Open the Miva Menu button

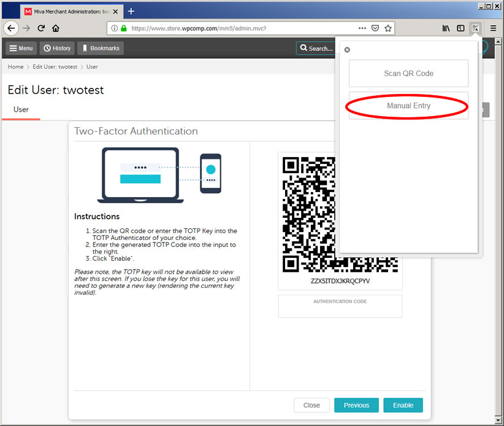21,48
